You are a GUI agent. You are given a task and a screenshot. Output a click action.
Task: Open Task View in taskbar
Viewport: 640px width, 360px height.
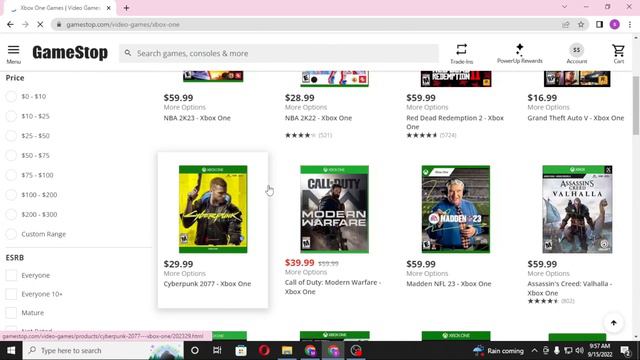tap(217, 351)
